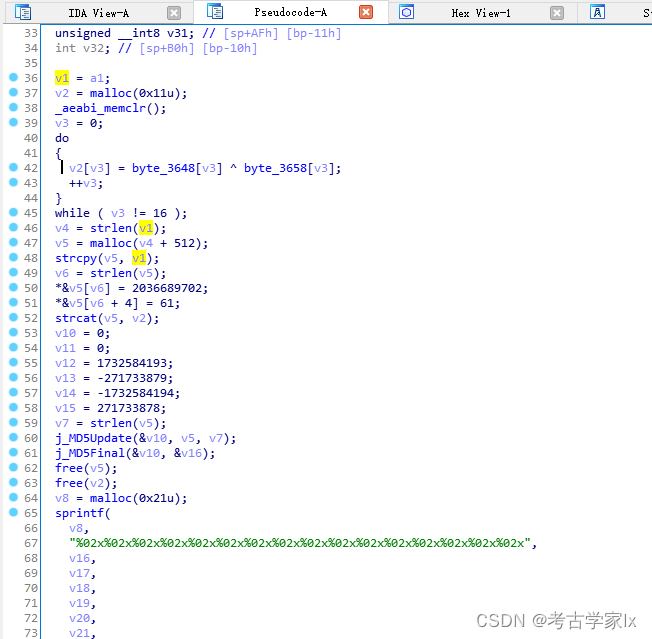Click line number 52 in the gutter
This screenshot has width=652, height=639.
(x=31, y=318)
